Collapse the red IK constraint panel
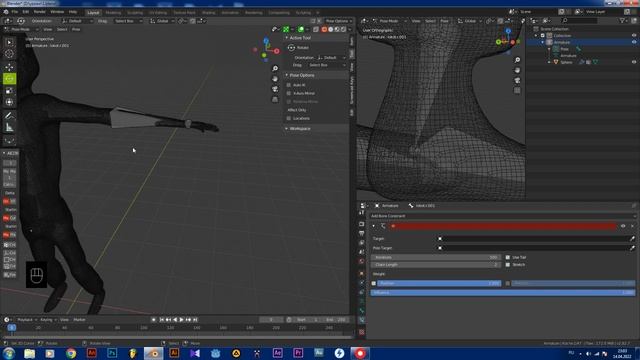 coord(373,226)
